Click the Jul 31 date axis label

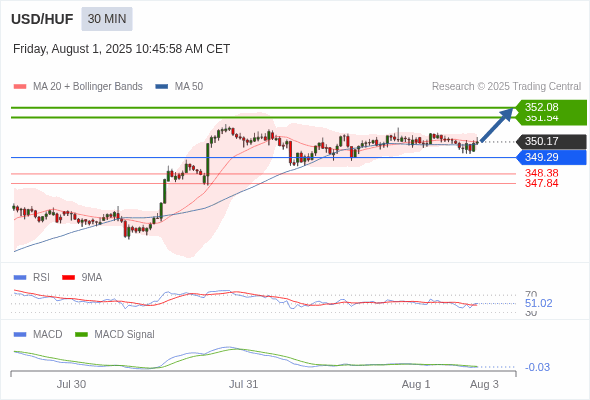[x=243, y=385]
